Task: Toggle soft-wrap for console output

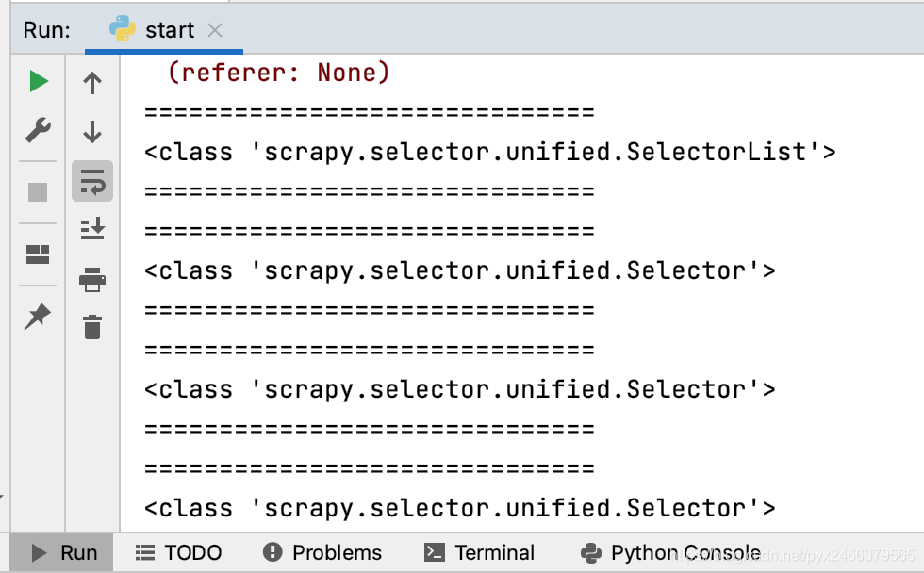Action: [92, 181]
